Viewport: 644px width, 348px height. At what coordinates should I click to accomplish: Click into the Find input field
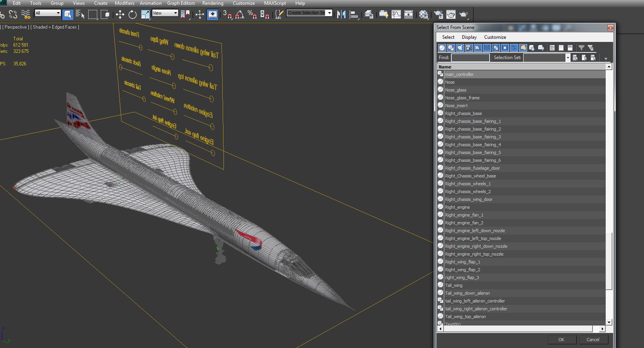[x=470, y=57]
